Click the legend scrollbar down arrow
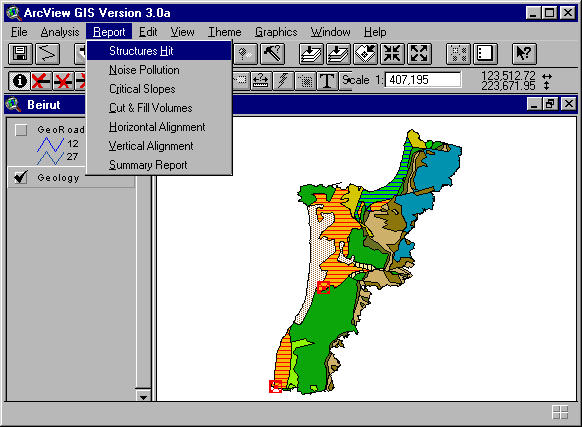The image size is (582, 427). pos(143,396)
